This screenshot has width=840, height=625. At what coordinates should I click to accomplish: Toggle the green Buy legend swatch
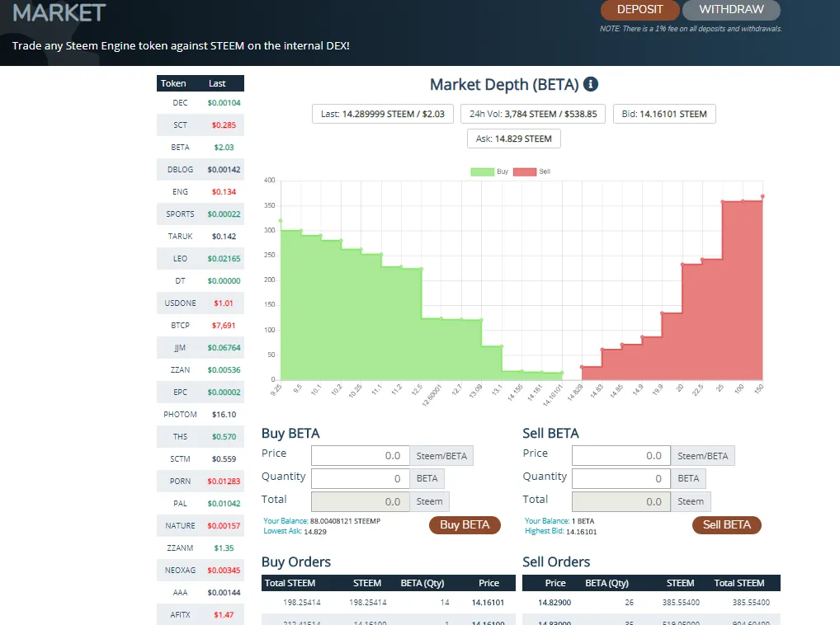(x=482, y=172)
